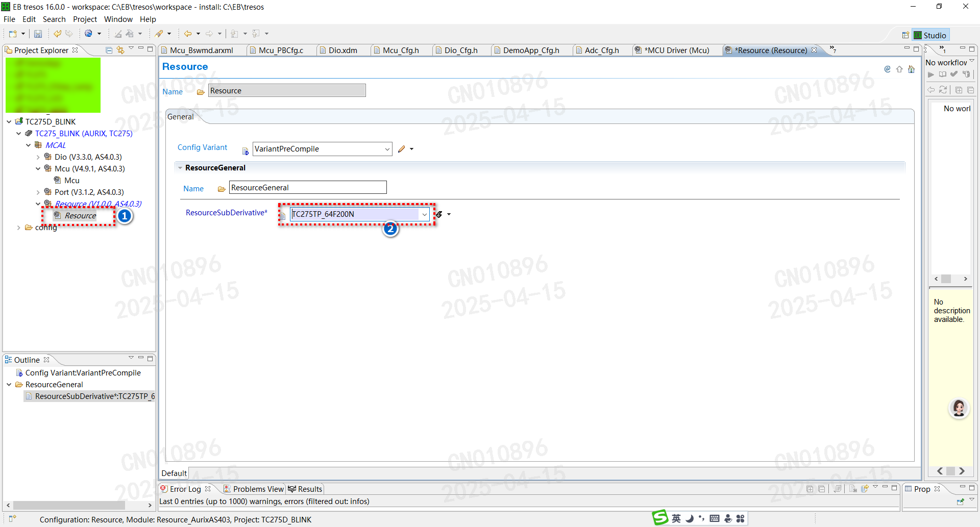
Task: Expand the Port (V3.1.2, AS4.0.3) module node
Action: 38,192
